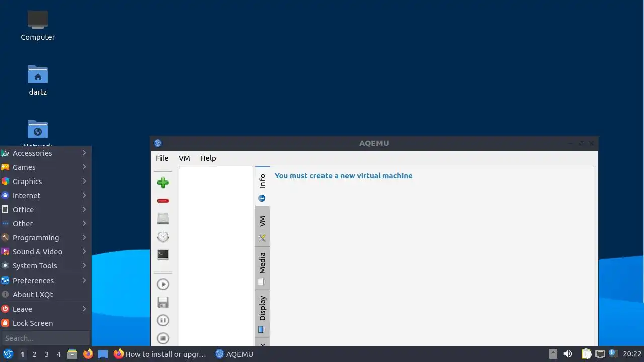The image size is (644, 362).
Task: Click the AQEMU title bar app icon
Action: pos(158,143)
